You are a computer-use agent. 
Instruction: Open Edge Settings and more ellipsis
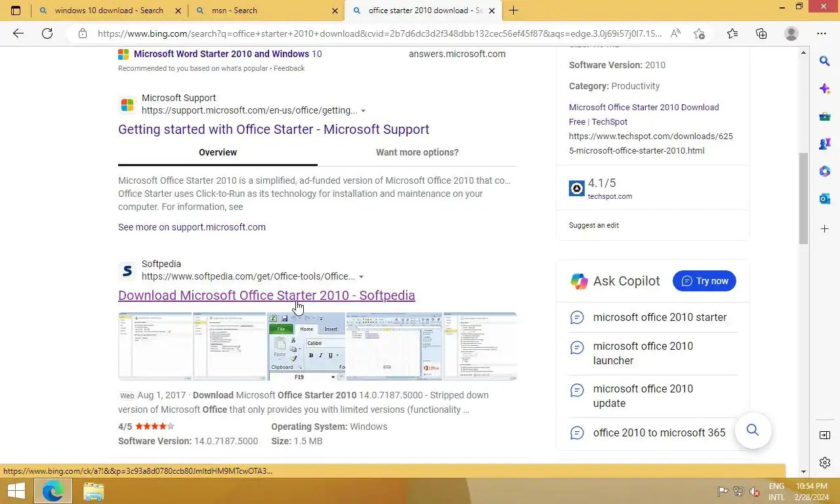(x=822, y=33)
